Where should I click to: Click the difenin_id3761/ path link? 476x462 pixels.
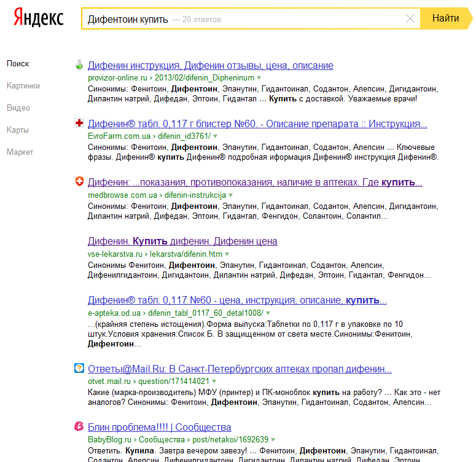184,136
